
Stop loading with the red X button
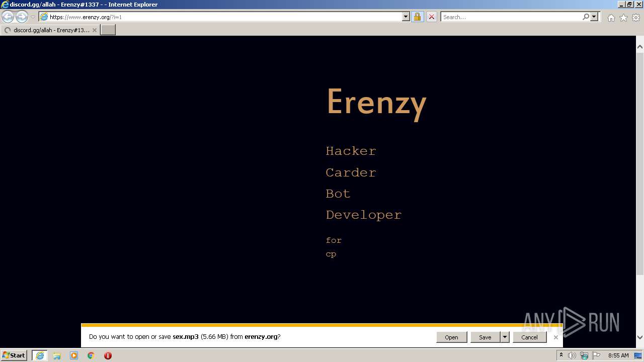pyautogui.click(x=431, y=17)
